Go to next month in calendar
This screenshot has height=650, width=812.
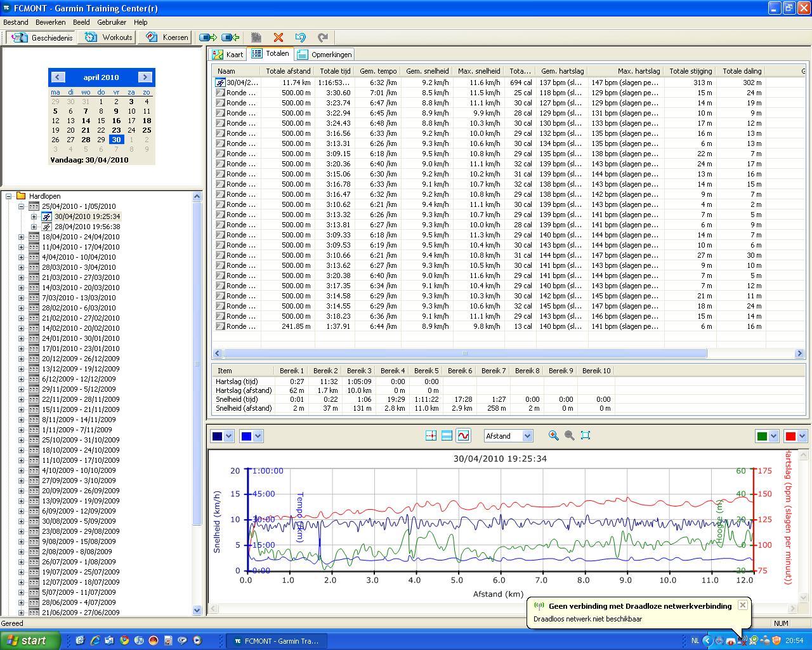tap(145, 77)
